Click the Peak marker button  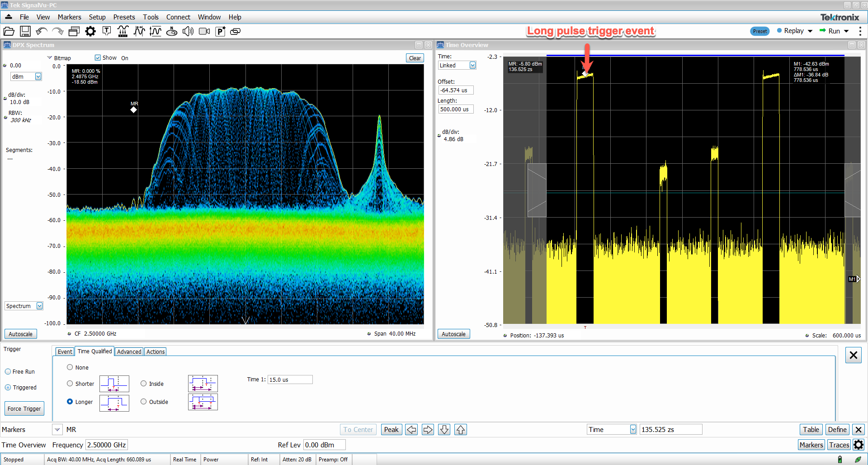391,430
